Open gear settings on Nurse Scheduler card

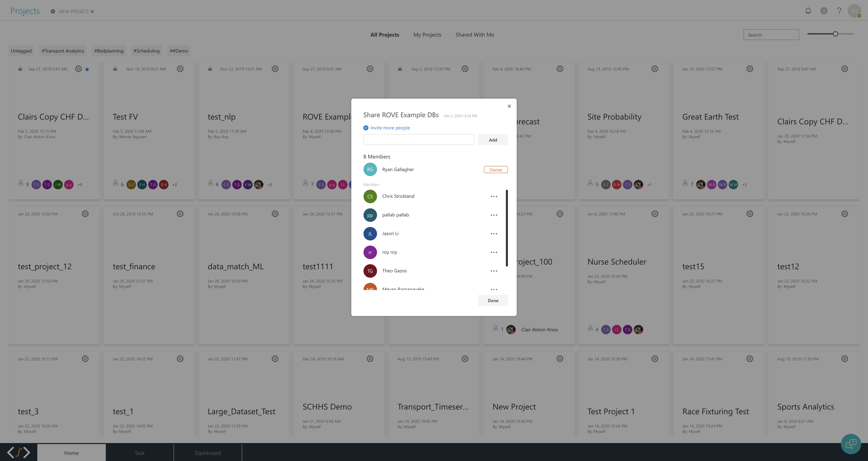point(655,214)
